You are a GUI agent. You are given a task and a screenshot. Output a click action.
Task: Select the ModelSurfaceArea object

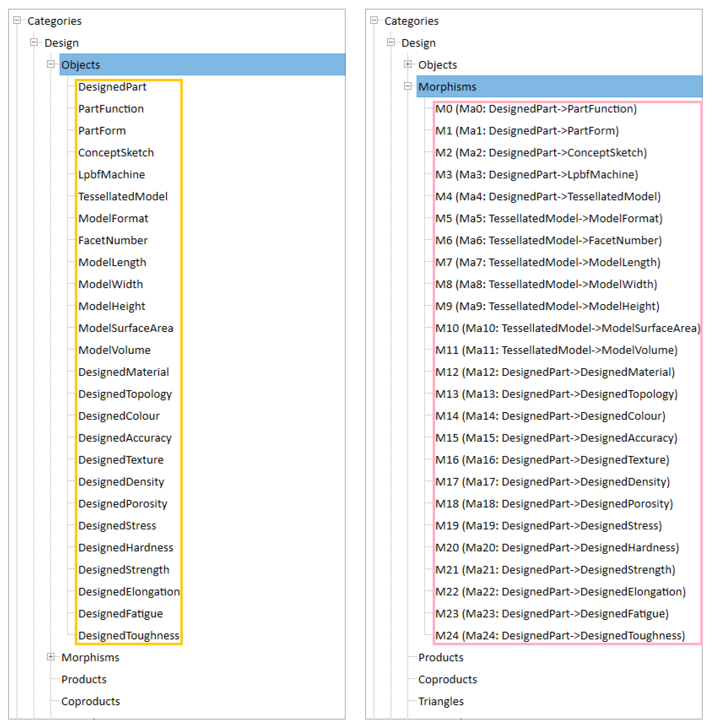[x=125, y=328]
